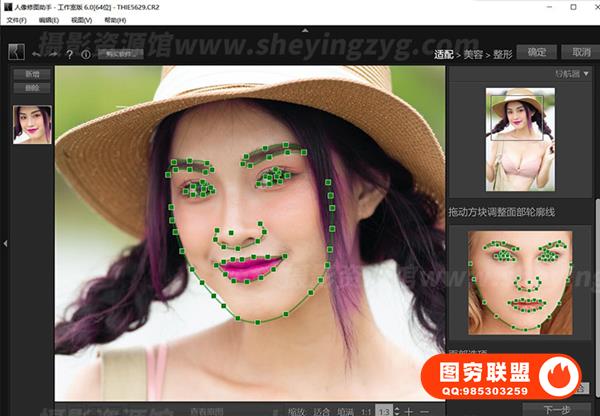This screenshot has height=416, width=600.
Task: Click the zoom in plus icon
Action: (x=408, y=411)
